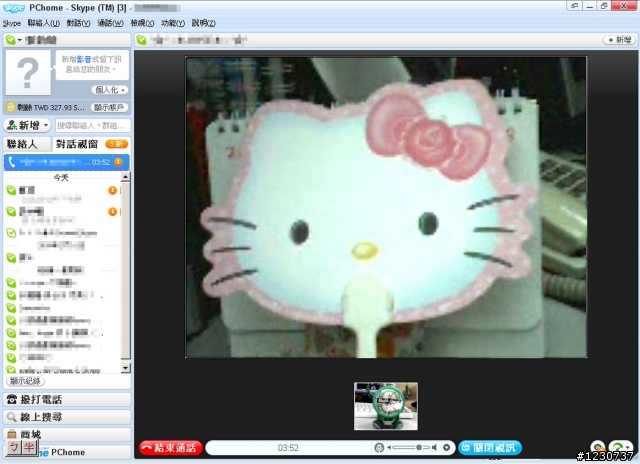
Task: Toggle the 半 half-width indicator
Action: [29, 447]
